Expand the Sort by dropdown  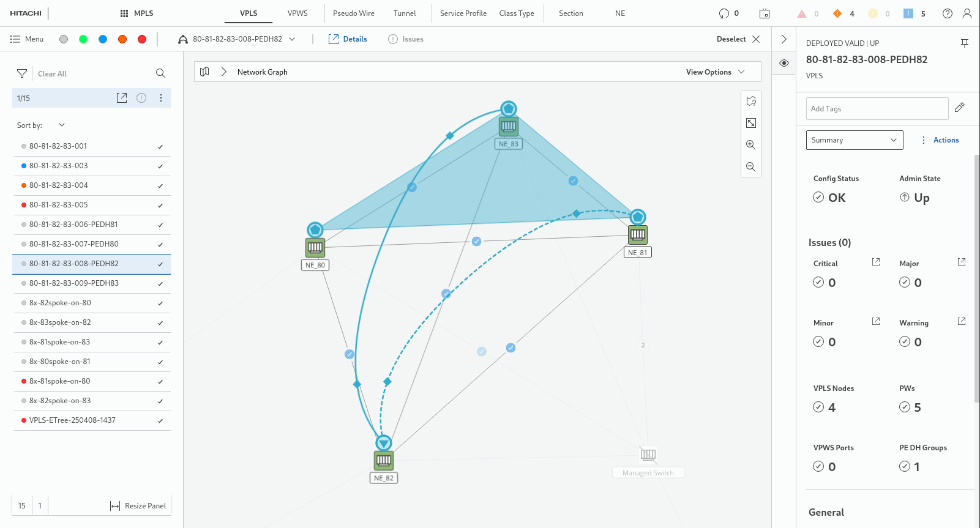[61, 125]
